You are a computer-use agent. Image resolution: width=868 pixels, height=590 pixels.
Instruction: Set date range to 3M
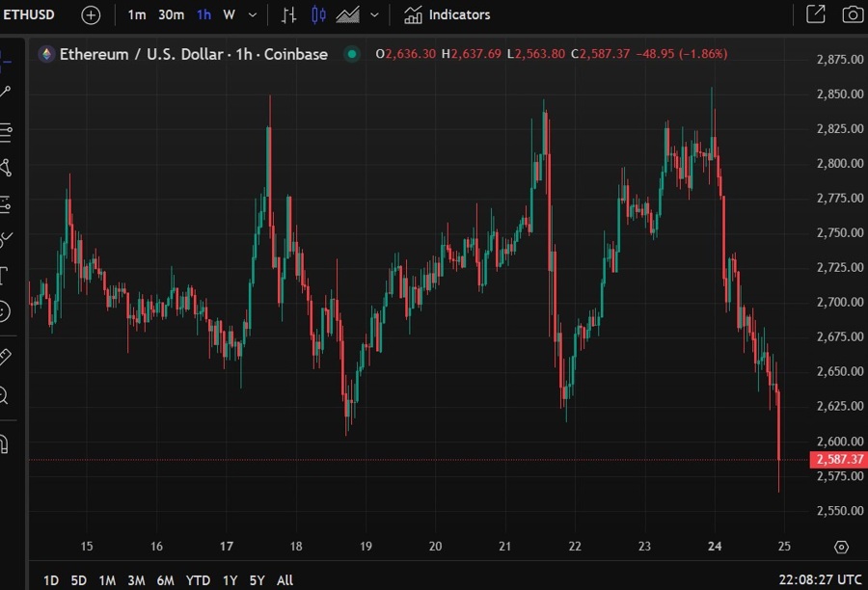coord(136,580)
